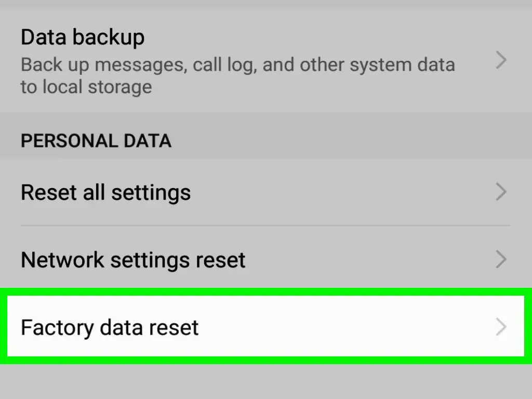Choose the Factory data reset label
The image size is (532, 399).
point(110,328)
